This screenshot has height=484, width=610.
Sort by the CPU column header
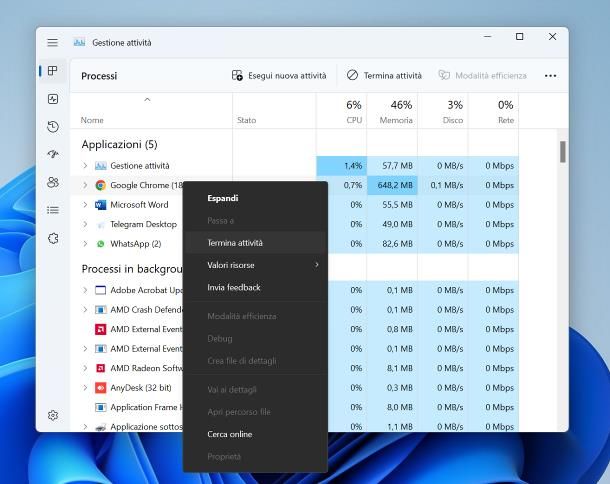pyautogui.click(x=341, y=111)
